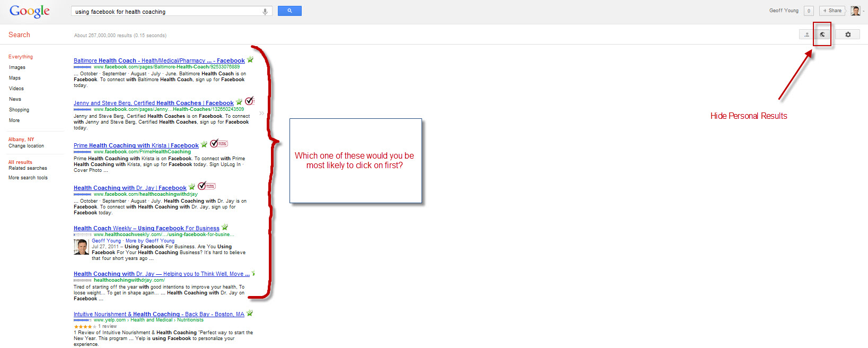This screenshot has width=868, height=348.
Task: Expand More search categories in the sidebar
Action: coord(14,120)
